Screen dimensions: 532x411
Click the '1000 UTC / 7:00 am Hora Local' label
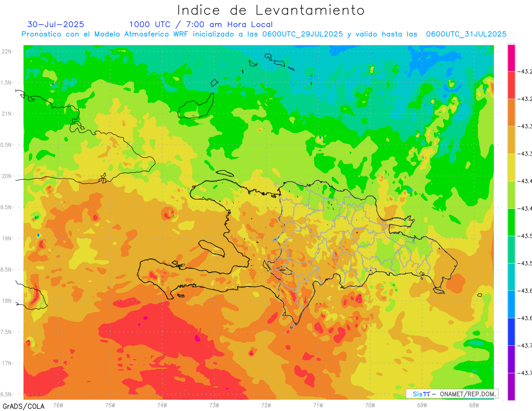click(201, 25)
